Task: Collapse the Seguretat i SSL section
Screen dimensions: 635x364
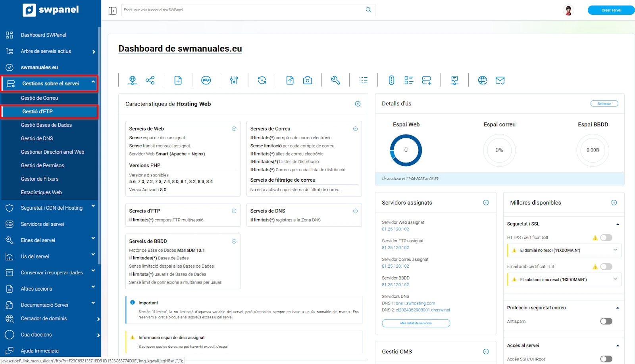Action: coord(618,224)
